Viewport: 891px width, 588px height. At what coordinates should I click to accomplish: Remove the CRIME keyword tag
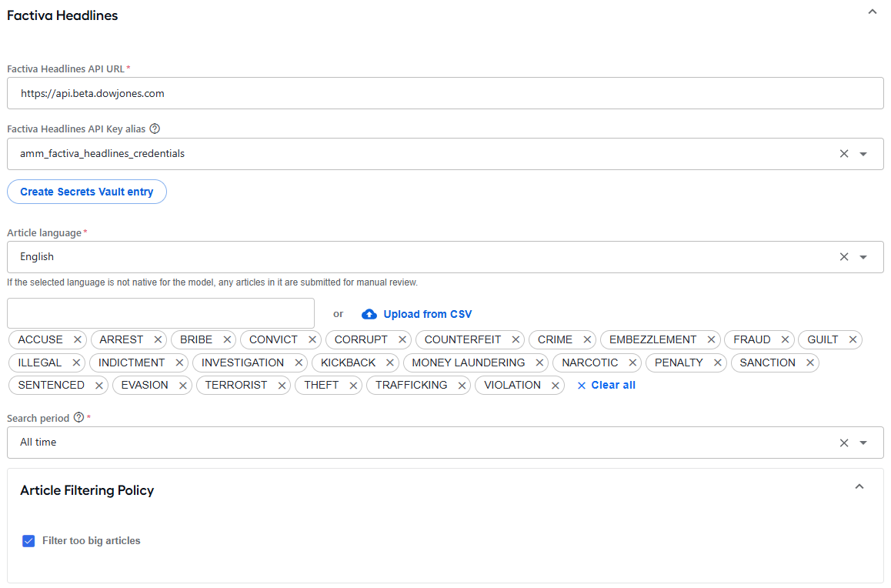tap(587, 339)
